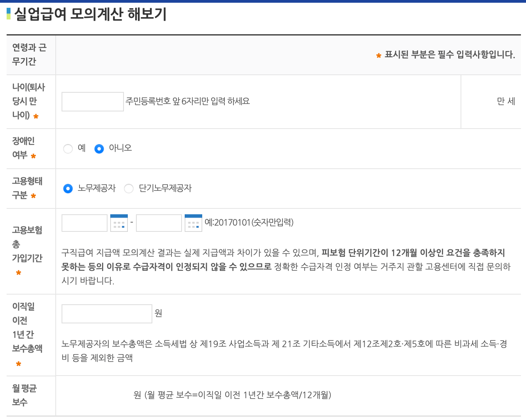Viewport: 526px width, 420px height.
Task: Select 아니오 for 장애인 여부
Action: [x=99, y=148]
